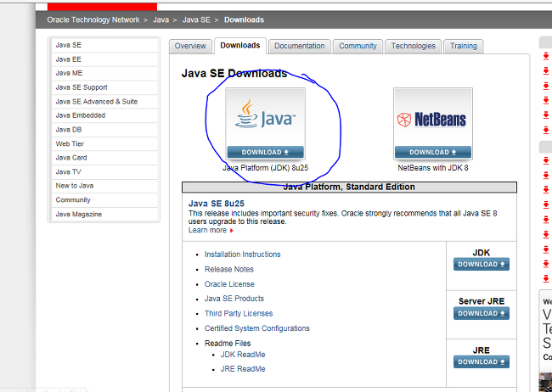Click the JDK Download button
Screen dimensions: 552x392
click(482, 264)
